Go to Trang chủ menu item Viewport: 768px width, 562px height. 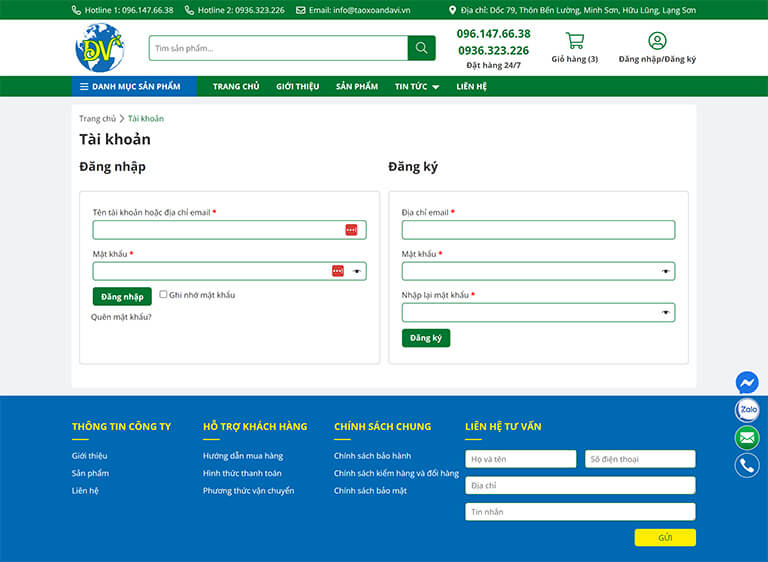point(236,86)
